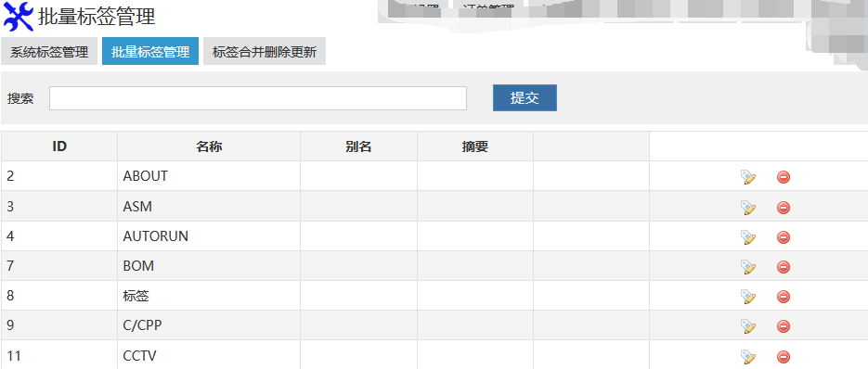Click ID cell 8
The width and height of the screenshot is (868, 369).
pyautogui.click(x=59, y=297)
